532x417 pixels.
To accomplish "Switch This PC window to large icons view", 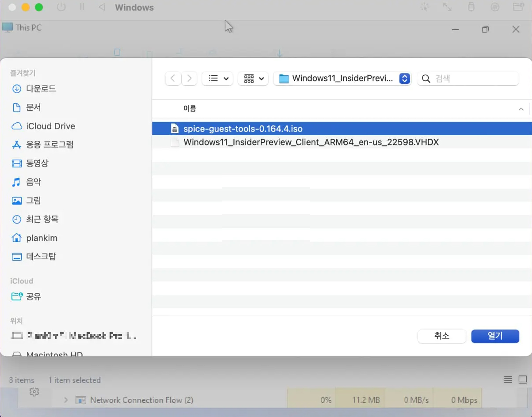I will 523,380.
